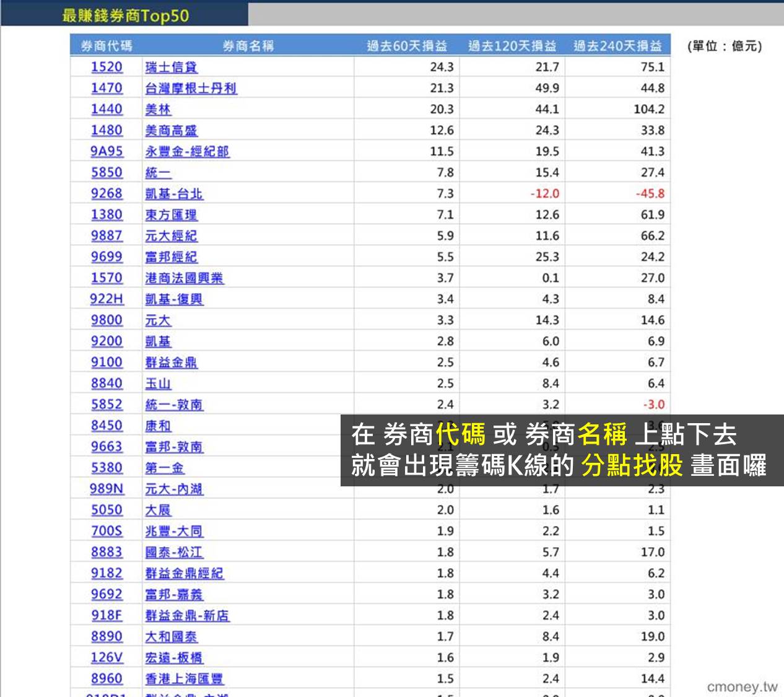The width and height of the screenshot is (784, 697).
Task: Open the 凱基-台北 link
Action: 174,194
